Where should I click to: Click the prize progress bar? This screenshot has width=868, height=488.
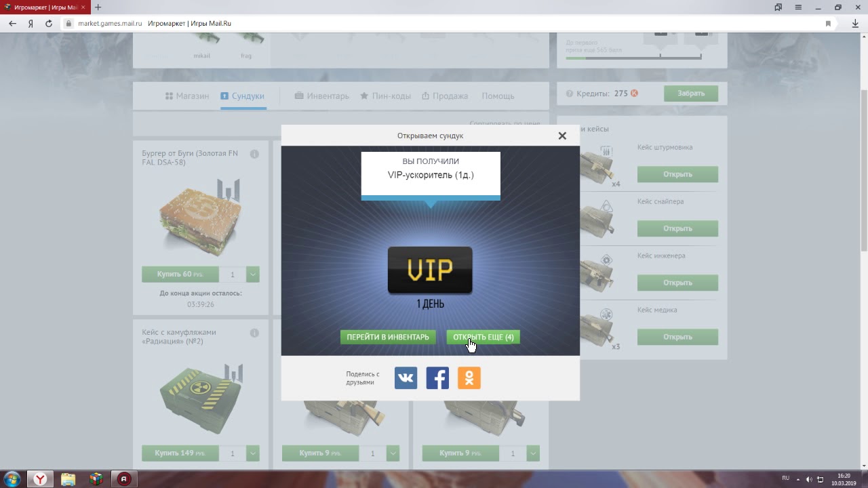click(x=633, y=58)
